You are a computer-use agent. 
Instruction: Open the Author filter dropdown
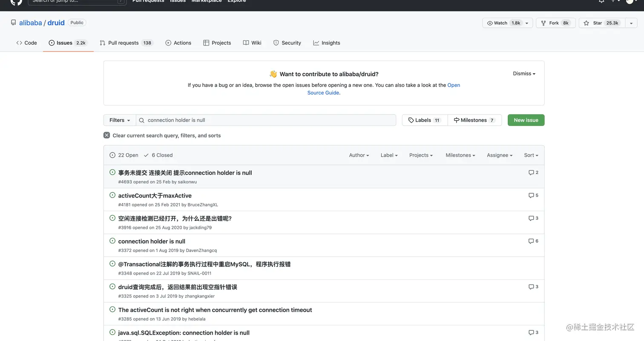point(359,155)
